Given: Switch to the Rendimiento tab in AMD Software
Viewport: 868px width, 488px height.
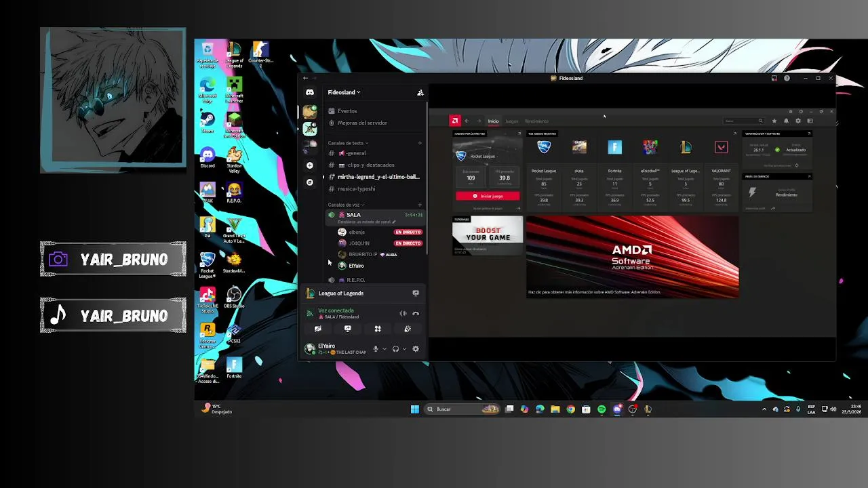Looking at the screenshot, I should [536, 121].
